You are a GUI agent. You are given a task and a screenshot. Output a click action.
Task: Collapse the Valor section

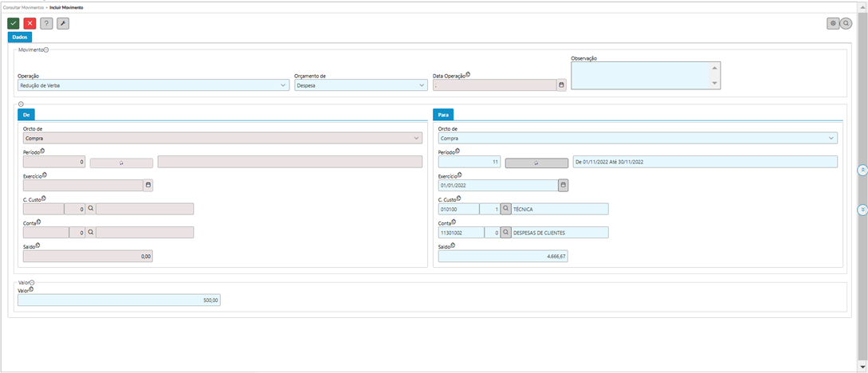pyautogui.click(x=33, y=282)
